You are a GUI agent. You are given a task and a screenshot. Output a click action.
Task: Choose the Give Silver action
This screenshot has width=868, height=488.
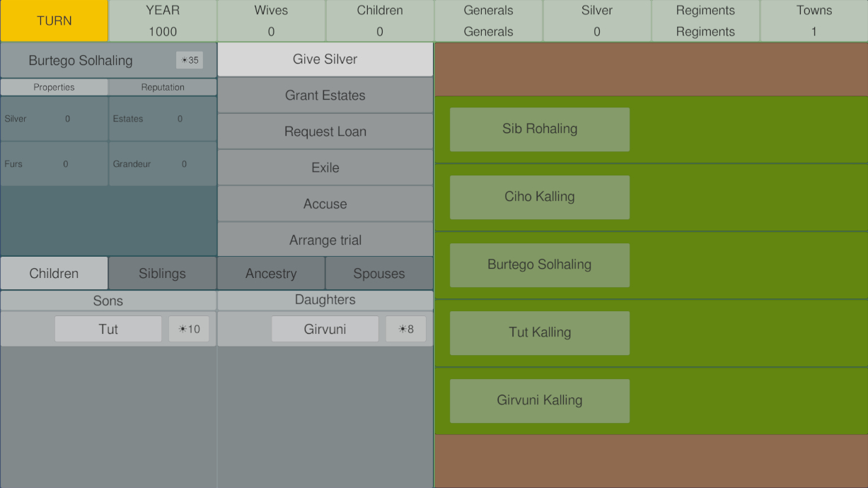coord(325,59)
